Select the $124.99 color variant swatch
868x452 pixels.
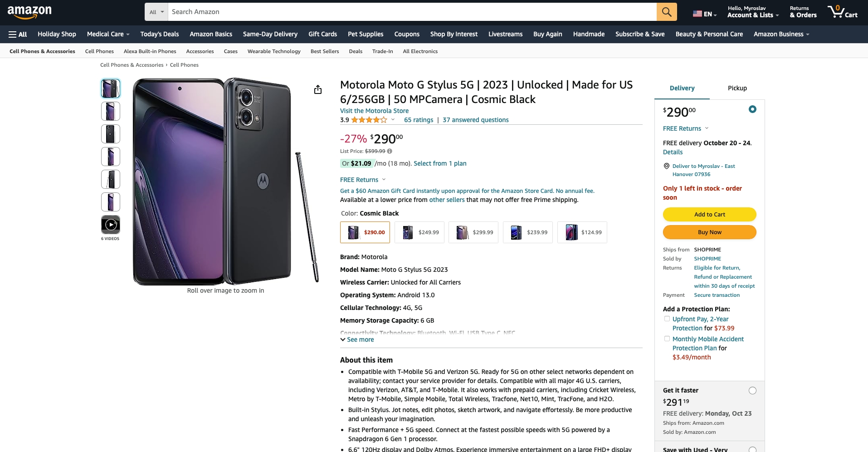pyautogui.click(x=582, y=232)
